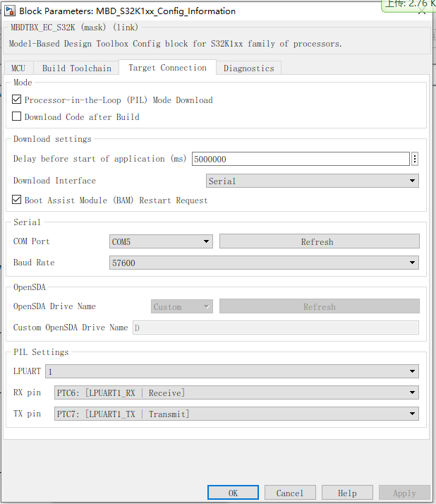Switch to the Build Toolchain tab

coord(76,68)
